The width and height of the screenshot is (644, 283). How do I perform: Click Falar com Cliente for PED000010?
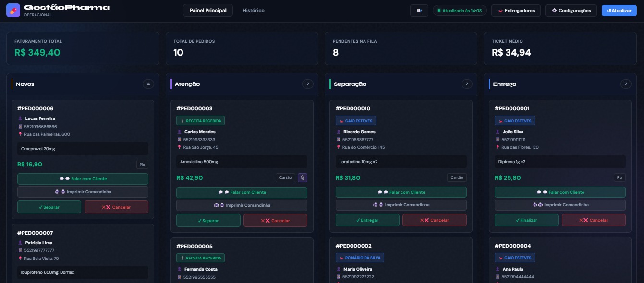pos(401,192)
